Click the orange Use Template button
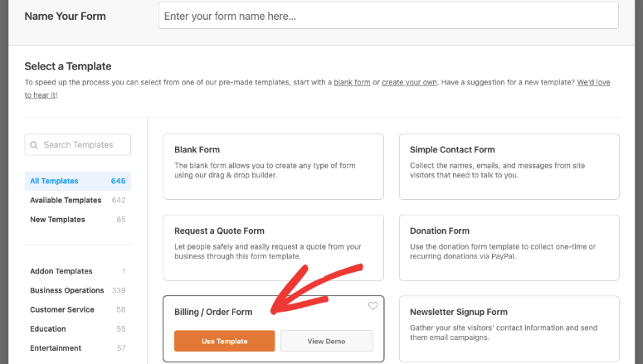Screen dimensions: 643x364 (224, 341)
